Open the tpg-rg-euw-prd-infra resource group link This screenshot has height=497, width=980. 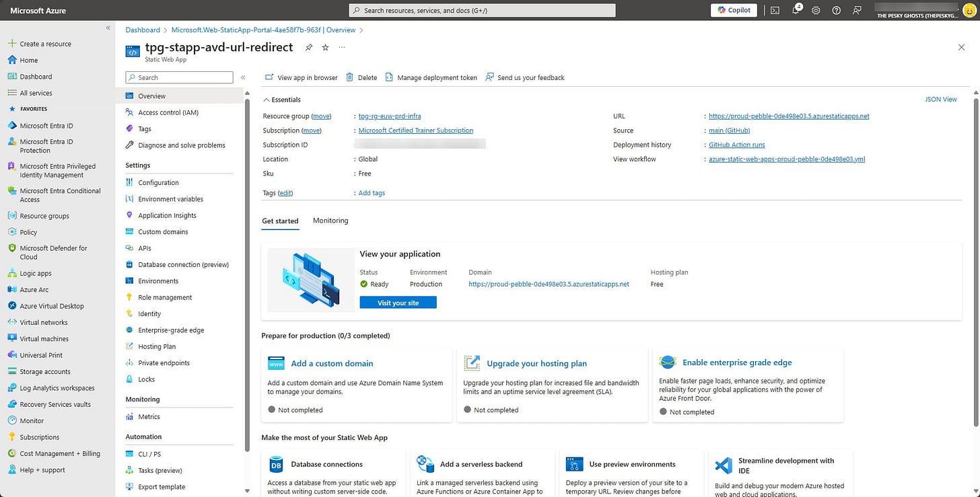point(390,116)
